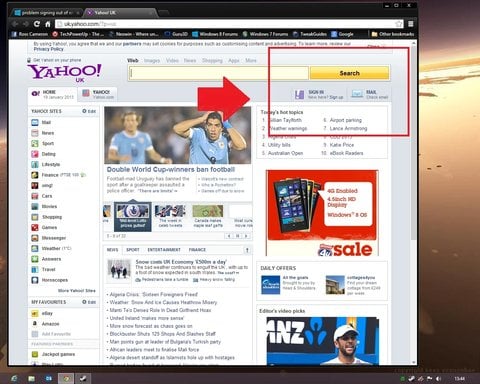The image size is (480, 384).
Task: Click into the Yahoo search input field
Action: (x=219, y=73)
